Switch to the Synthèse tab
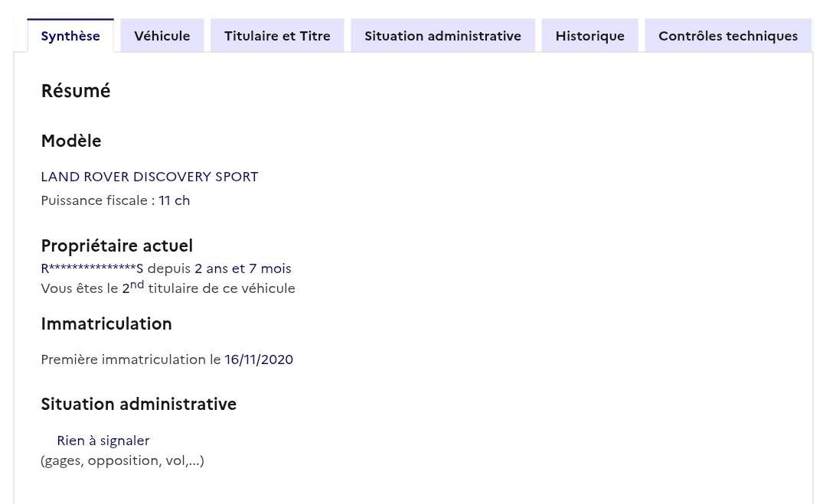The height and width of the screenshot is (504, 826). (70, 36)
